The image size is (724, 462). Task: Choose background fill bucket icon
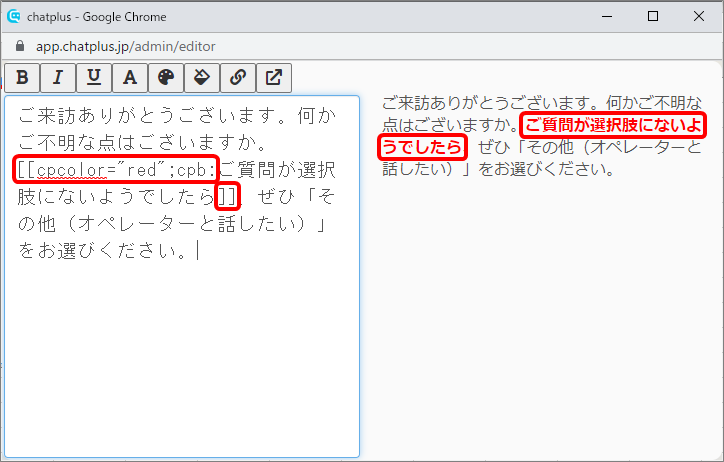202,78
